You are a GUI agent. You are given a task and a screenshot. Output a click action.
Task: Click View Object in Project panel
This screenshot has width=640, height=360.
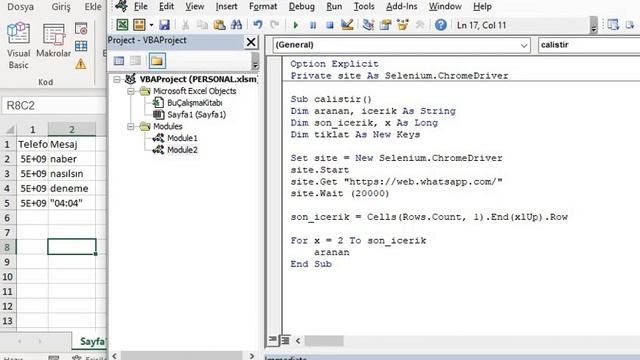[136, 61]
